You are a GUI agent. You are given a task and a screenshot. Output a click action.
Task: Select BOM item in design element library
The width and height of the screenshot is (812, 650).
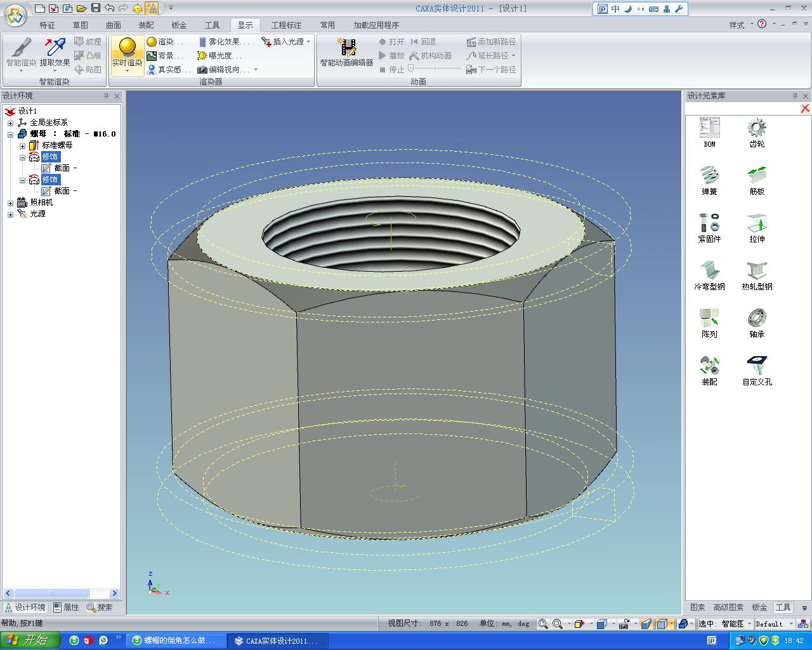709,133
